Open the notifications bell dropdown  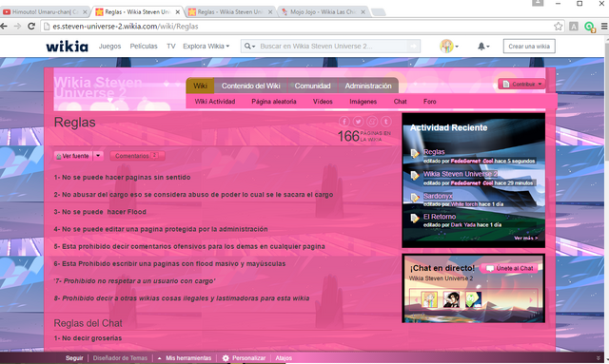(483, 47)
